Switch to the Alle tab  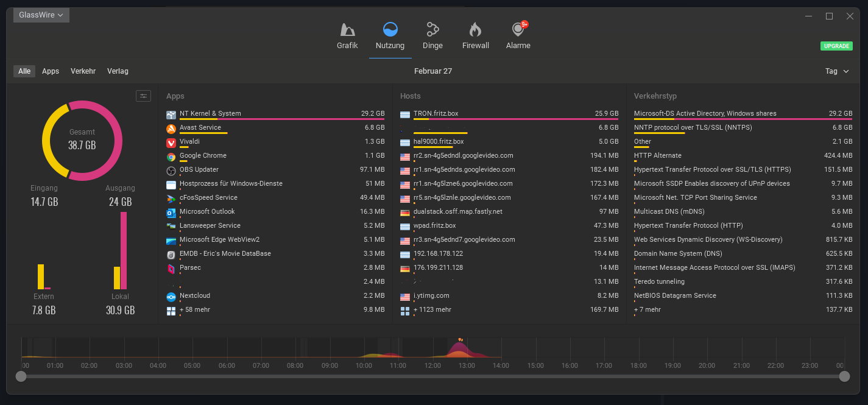click(x=24, y=71)
